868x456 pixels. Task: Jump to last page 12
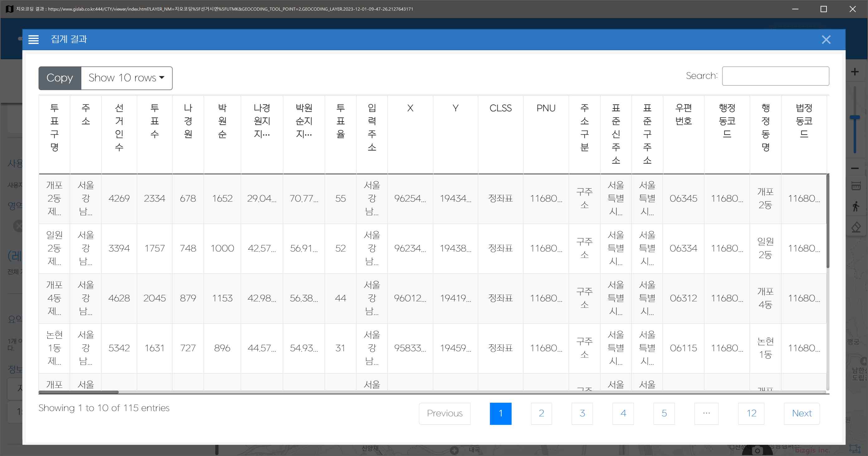751,413
